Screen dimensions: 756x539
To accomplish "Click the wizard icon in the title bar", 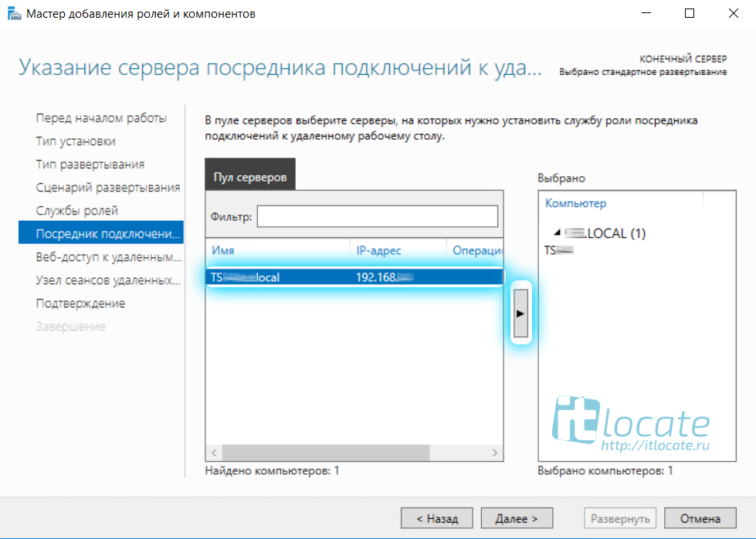I will click(x=15, y=13).
